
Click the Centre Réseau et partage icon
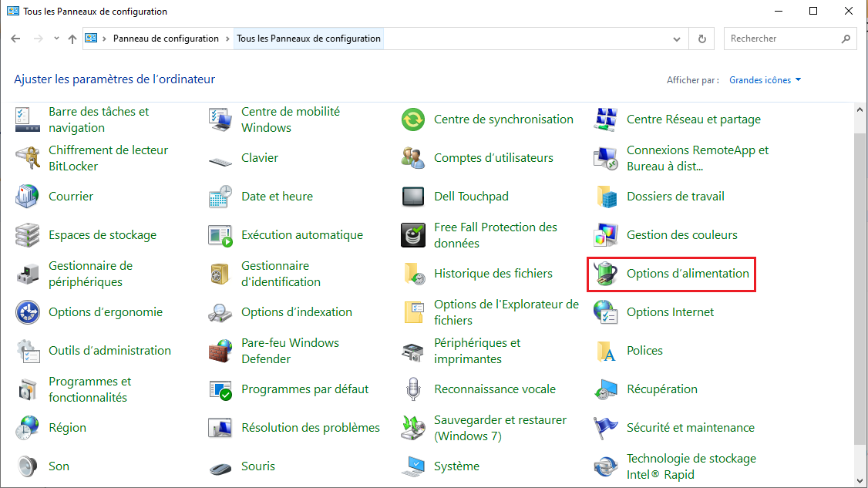pyautogui.click(x=605, y=119)
